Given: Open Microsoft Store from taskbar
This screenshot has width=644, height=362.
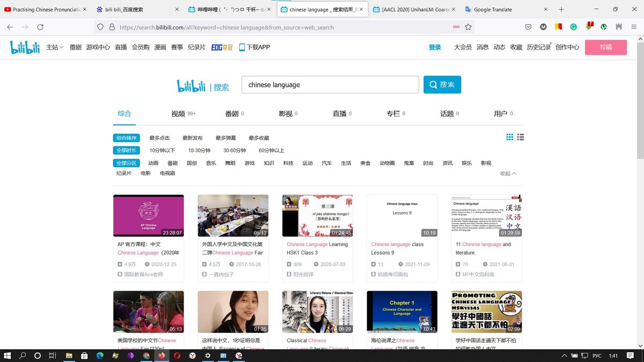Looking at the screenshot, I should point(84,356).
